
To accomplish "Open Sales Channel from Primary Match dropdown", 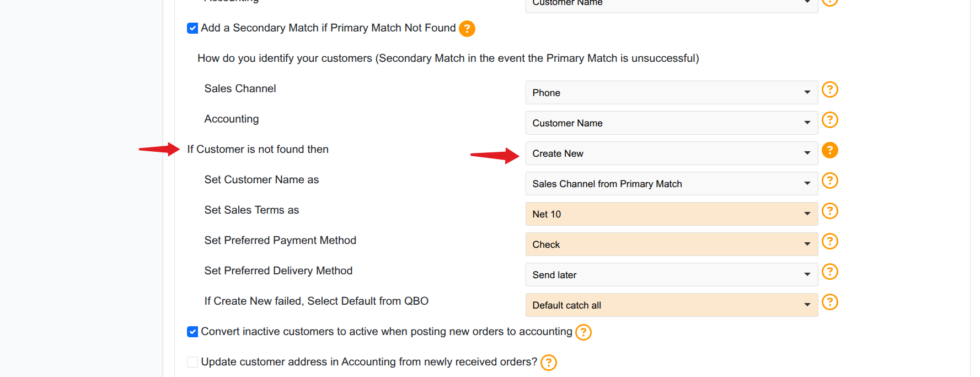I will (671, 184).
